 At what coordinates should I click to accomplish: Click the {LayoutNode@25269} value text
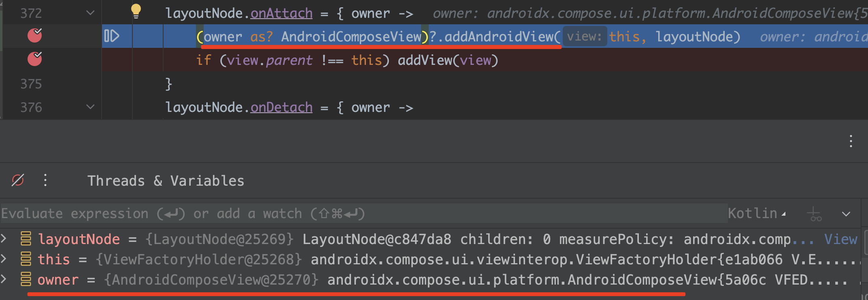[219, 239]
